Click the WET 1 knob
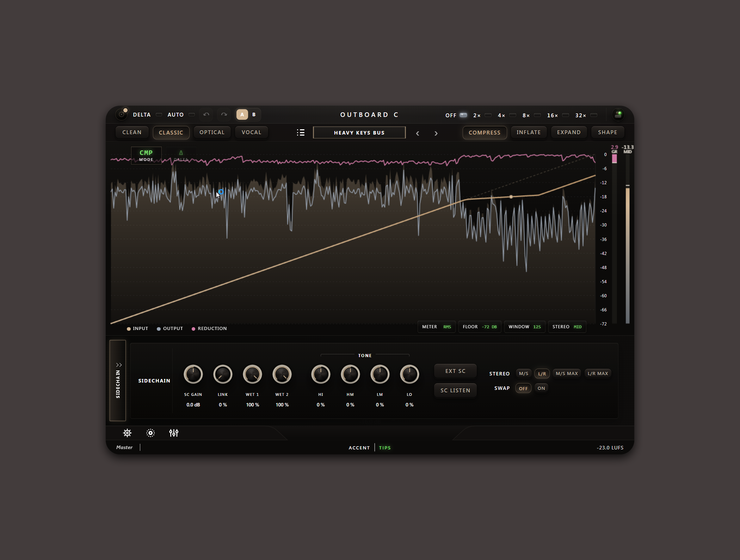This screenshot has width=740, height=560. 252,374
